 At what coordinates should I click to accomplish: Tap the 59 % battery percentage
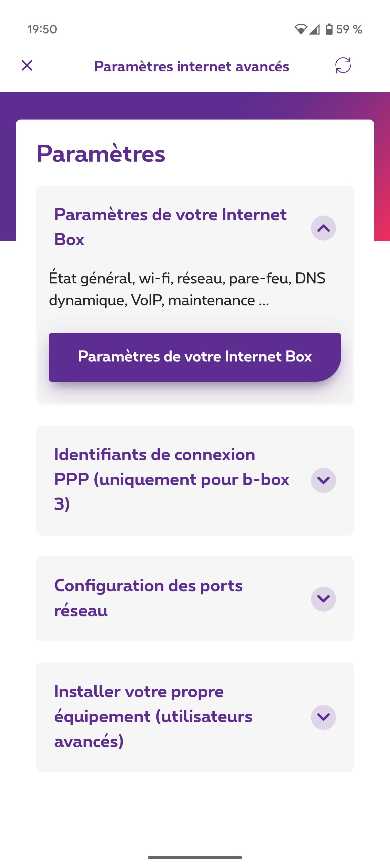tap(349, 29)
